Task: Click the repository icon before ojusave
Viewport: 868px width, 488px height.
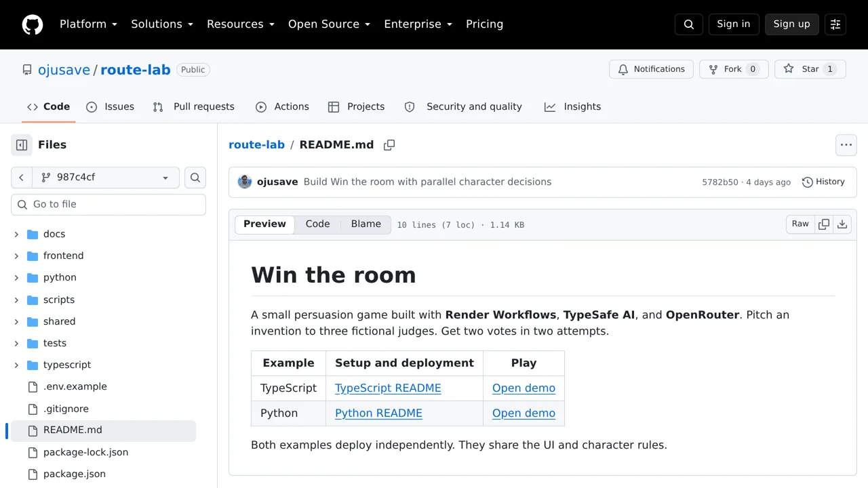Action: 27,70
